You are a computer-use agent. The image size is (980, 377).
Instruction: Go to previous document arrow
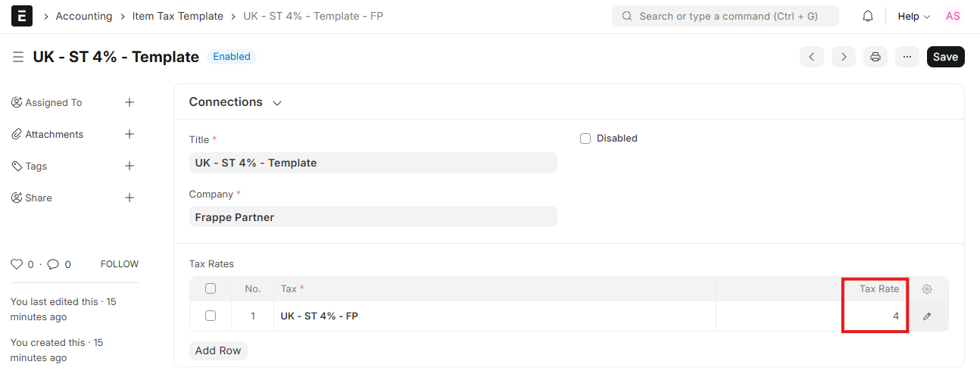812,57
